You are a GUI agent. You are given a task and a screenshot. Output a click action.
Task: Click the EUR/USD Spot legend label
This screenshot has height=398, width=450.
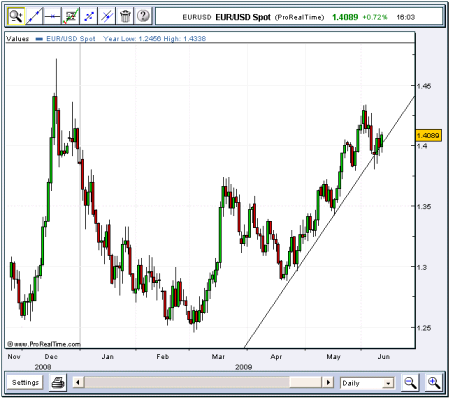[71, 39]
